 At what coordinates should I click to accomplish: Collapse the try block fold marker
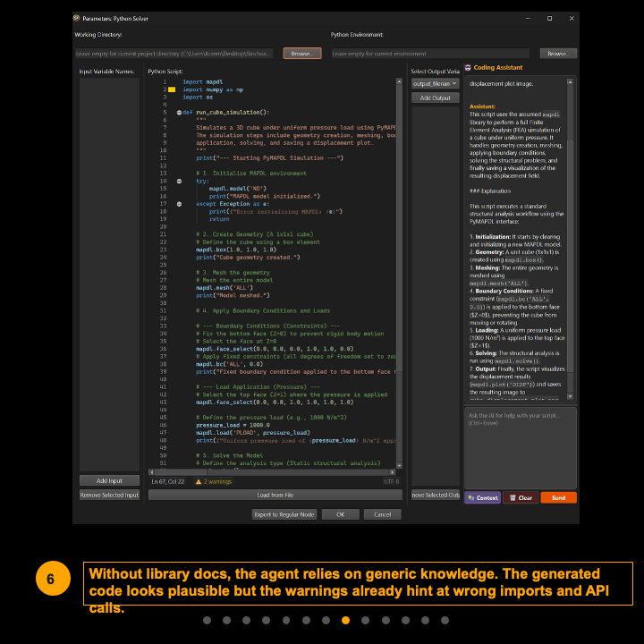[179, 181]
